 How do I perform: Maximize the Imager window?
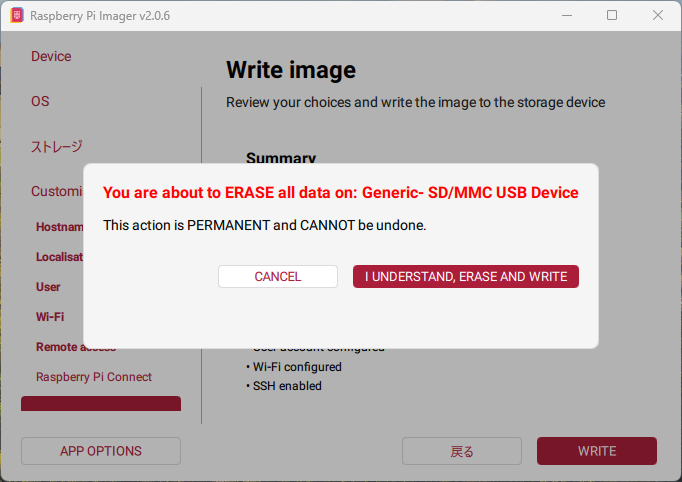click(x=612, y=16)
